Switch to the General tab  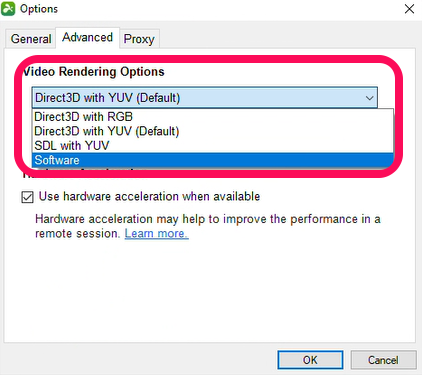coord(31,39)
